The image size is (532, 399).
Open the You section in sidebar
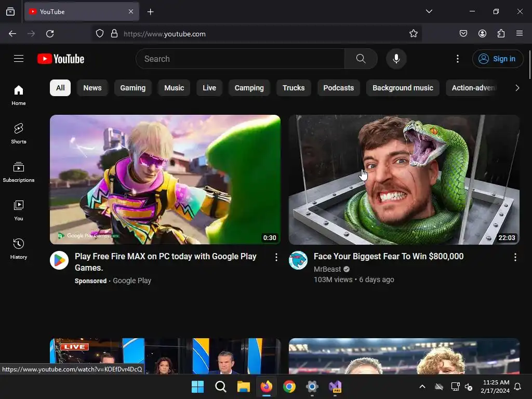click(x=19, y=211)
